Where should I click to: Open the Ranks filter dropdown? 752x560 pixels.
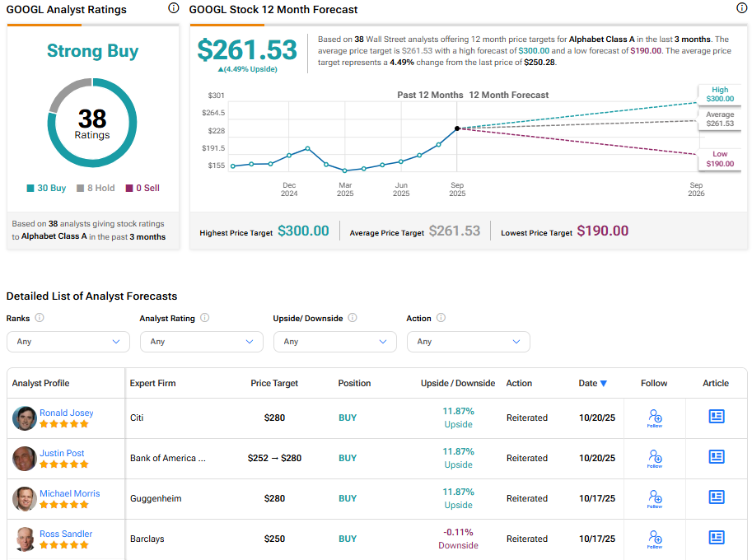[68, 342]
